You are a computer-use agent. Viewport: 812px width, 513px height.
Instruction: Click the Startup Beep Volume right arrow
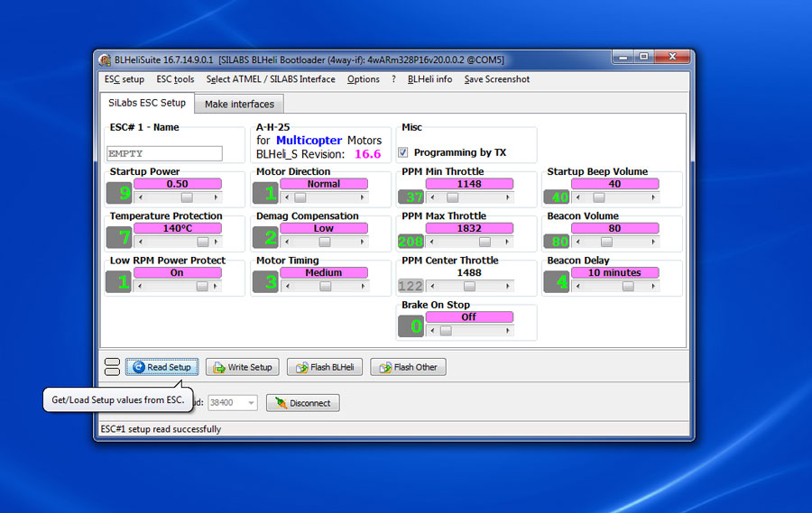click(653, 197)
